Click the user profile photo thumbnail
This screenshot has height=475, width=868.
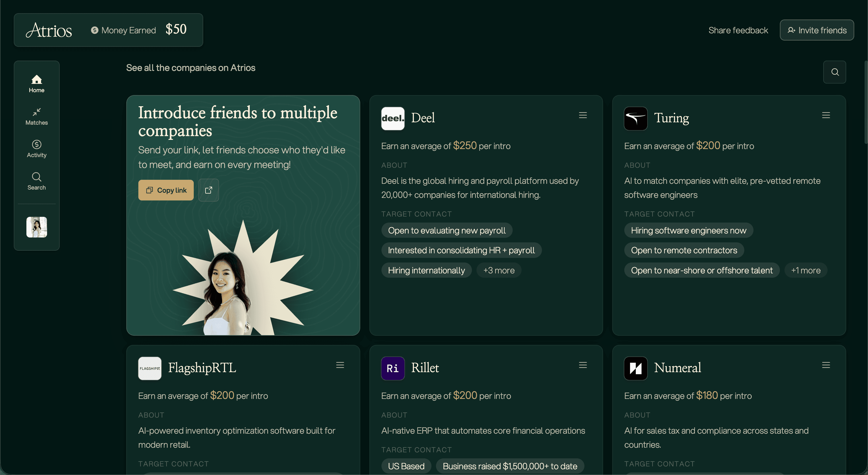coord(37,227)
